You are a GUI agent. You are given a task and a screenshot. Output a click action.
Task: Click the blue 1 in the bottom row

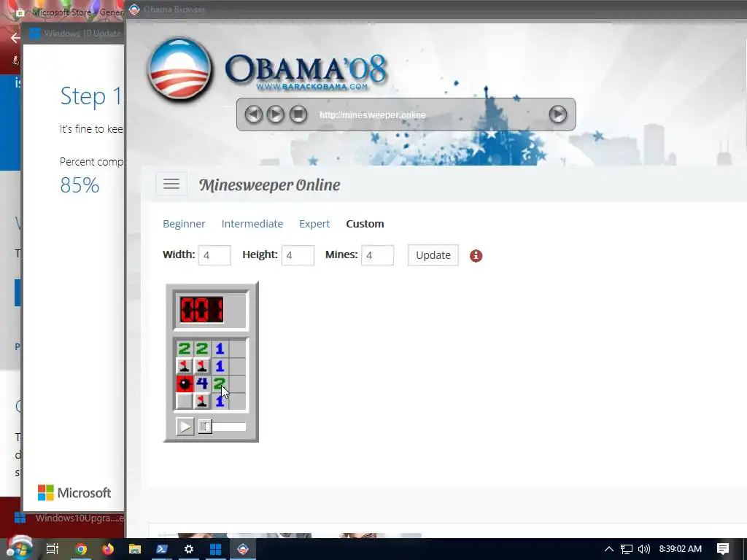220,401
